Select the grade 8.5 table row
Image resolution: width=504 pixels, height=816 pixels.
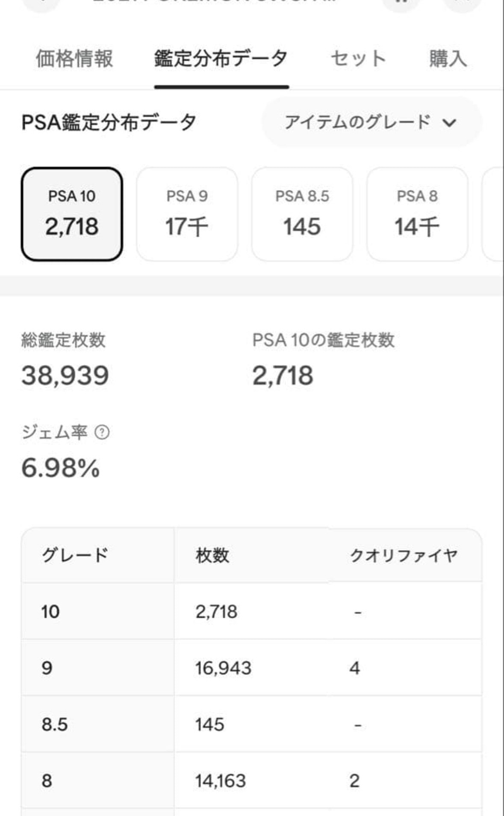(x=252, y=724)
